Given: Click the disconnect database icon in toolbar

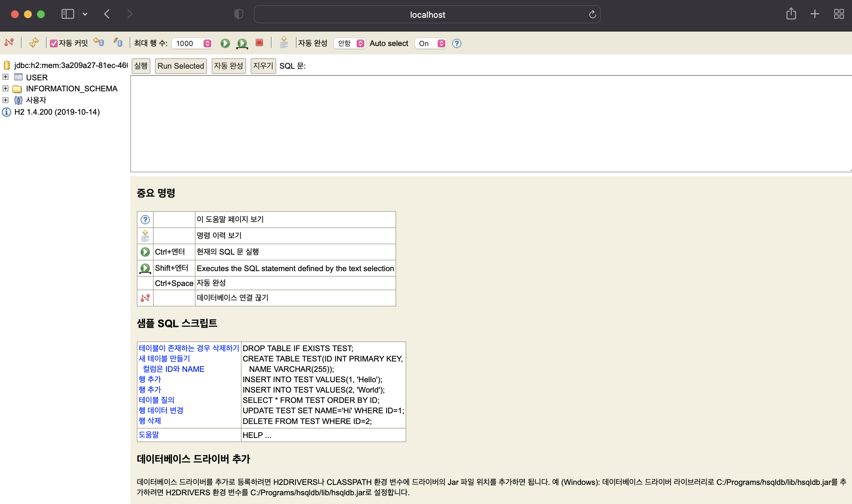Looking at the screenshot, I should coord(9,42).
